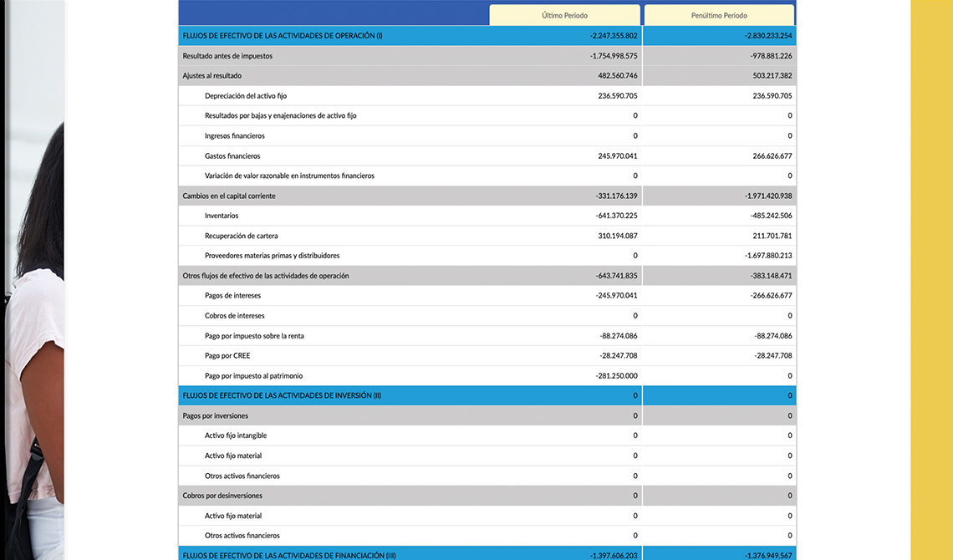Viewport: 953px width, 560px height.
Task: Click the 'Ingresos financieros' row label
Action: [235, 136]
